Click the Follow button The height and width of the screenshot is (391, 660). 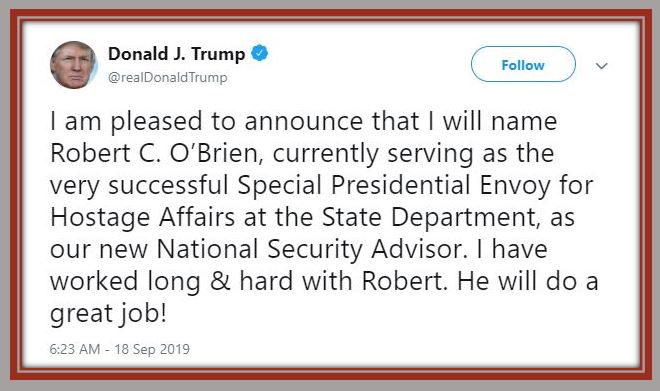(523, 64)
